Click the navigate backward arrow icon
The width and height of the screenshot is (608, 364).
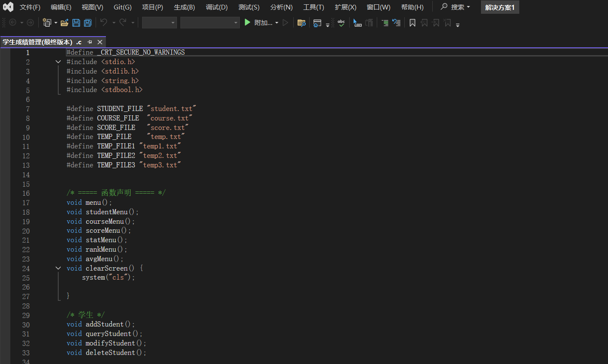[13, 22]
